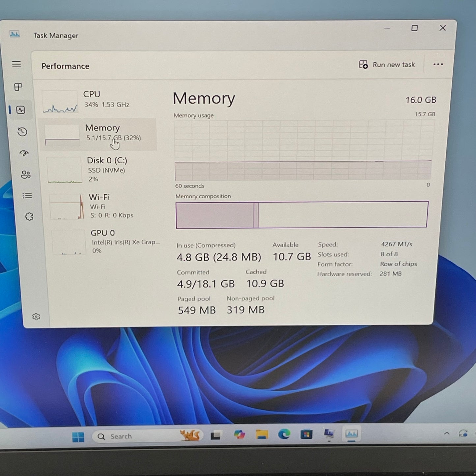Screen dimensions: 476x476
Task: Select the Wi-Fi performance entry
Action: [99, 206]
